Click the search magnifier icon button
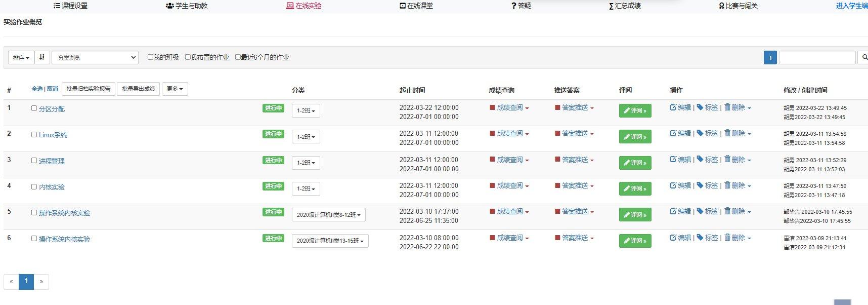This screenshot has width=868, height=305. [864, 58]
